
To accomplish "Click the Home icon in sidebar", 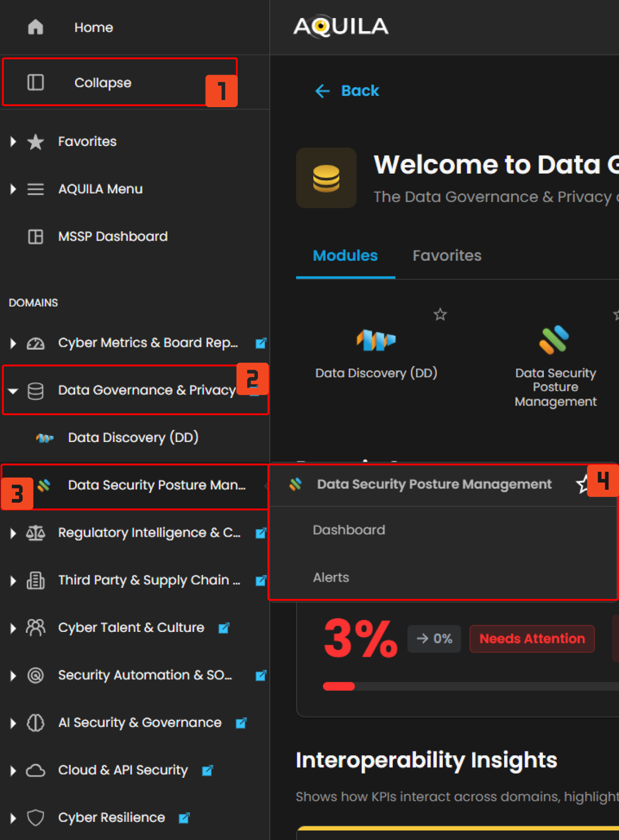I will (35, 27).
